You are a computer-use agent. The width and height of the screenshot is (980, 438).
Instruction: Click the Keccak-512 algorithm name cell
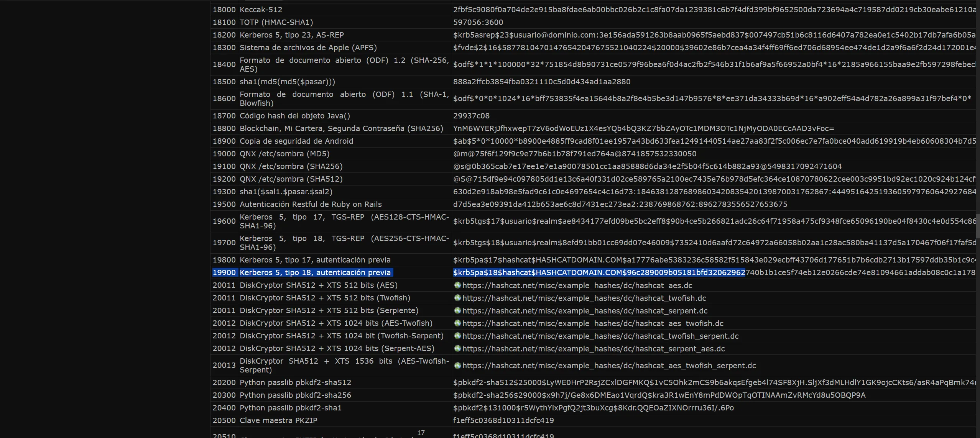coord(261,10)
